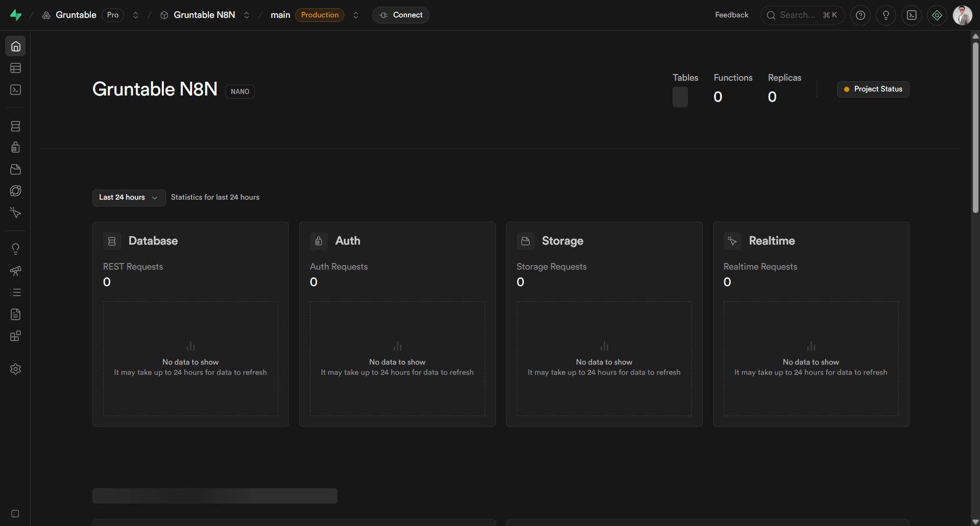
Task: Click 'No data to show' in Database card
Action: tap(190, 362)
